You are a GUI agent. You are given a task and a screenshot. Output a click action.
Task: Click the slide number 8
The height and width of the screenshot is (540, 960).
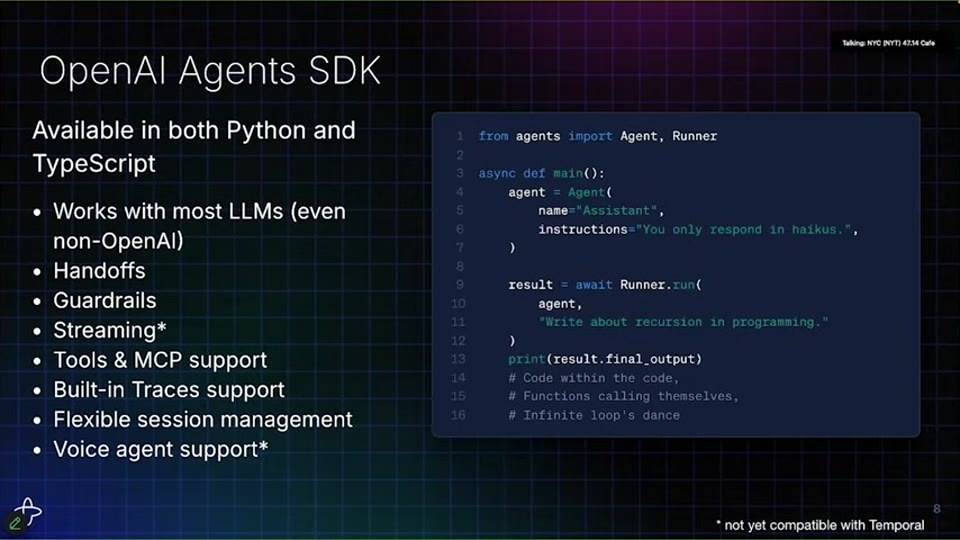[936, 508]
